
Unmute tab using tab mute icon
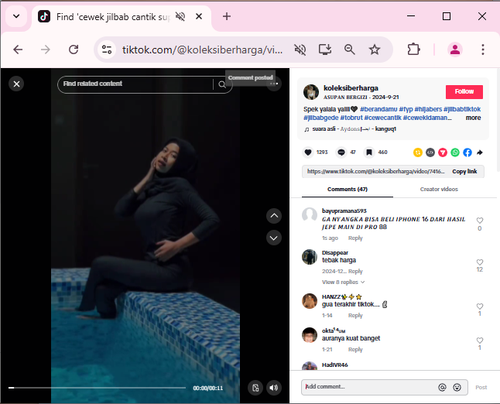(x=180, y=16)
